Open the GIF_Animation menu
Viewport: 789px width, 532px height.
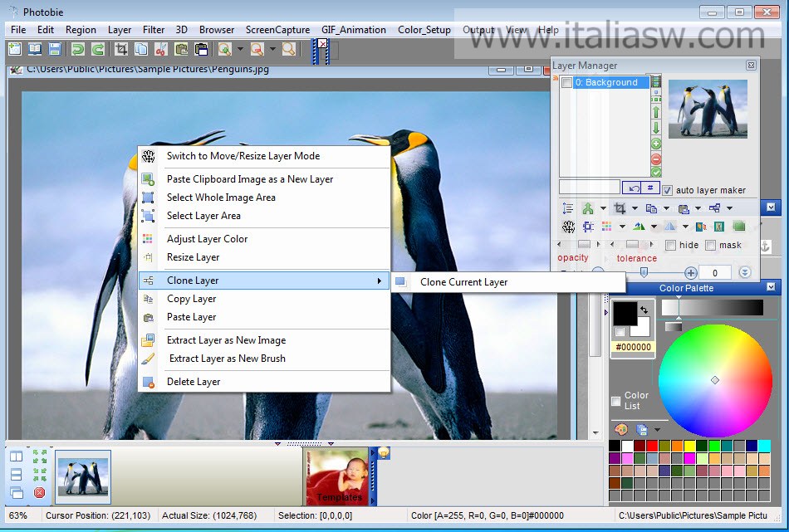tap(354, 30)
